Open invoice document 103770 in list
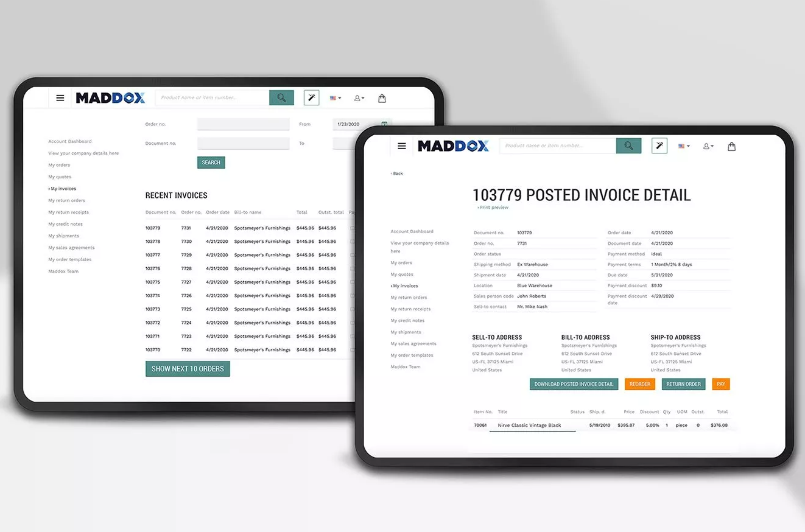 [153, 350]
